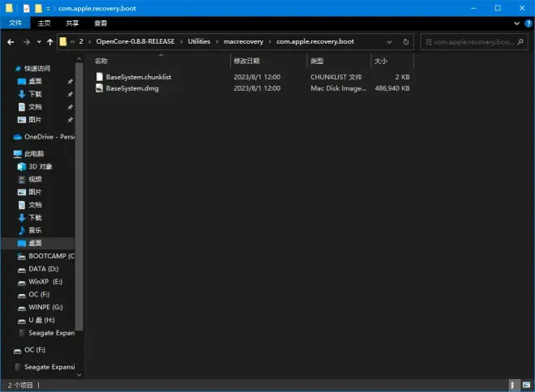Click Utilities in the address breadcrumb
The width and height of the screenshot is (535, 392).
point(199,41)
